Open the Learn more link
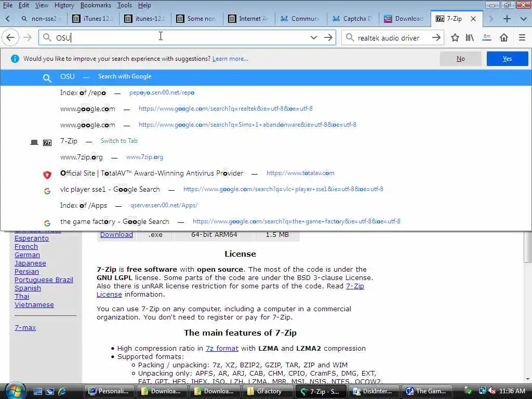This screenshot has height=399, width=532. coord(230,59)
